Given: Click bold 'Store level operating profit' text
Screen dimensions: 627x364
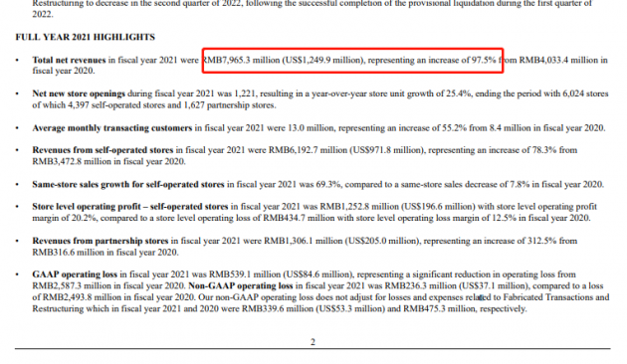Looking at the screenshot, I should (87, 207).
